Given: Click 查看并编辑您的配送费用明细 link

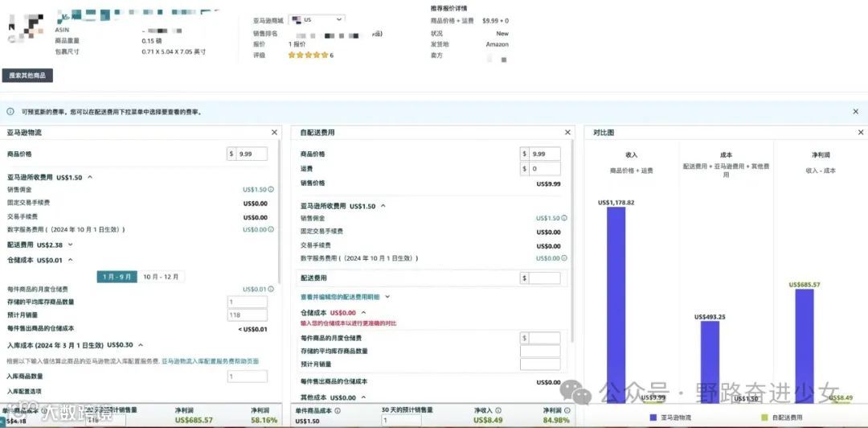Looking at the screenshot, I should 340,297.
